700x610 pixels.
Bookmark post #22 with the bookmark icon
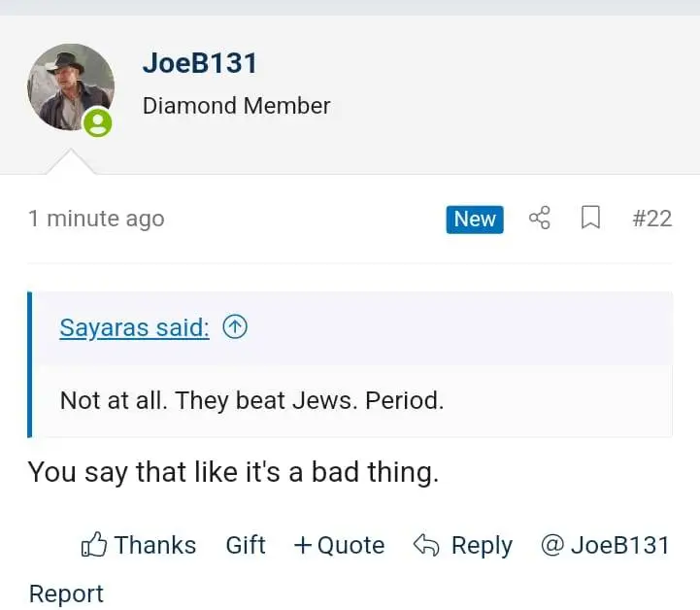590,219
